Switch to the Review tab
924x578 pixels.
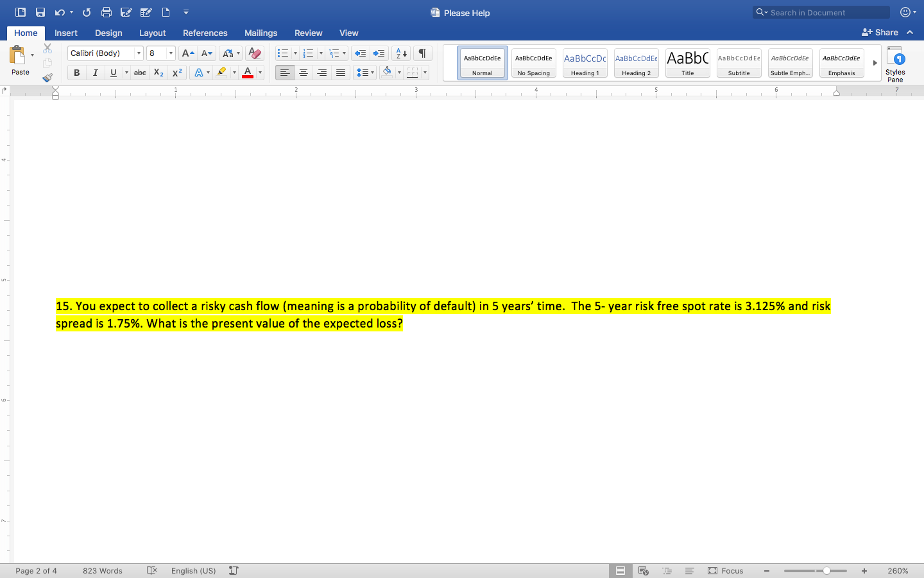pos(309,33)
